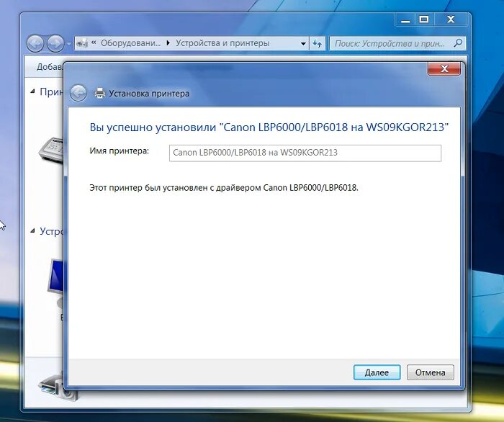
Task: Minimize the Devices and Printers window
Action: pyautogui.click(x=405, y=19)
